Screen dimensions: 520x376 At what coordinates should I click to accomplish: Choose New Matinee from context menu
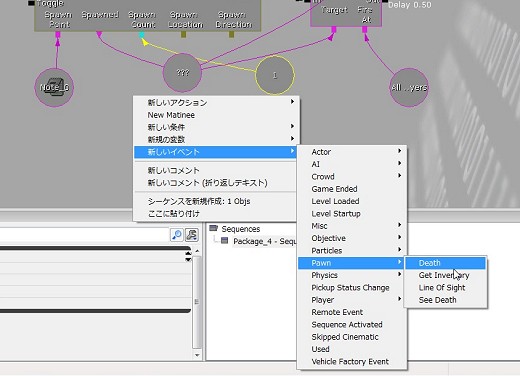(x=216, y=115)
